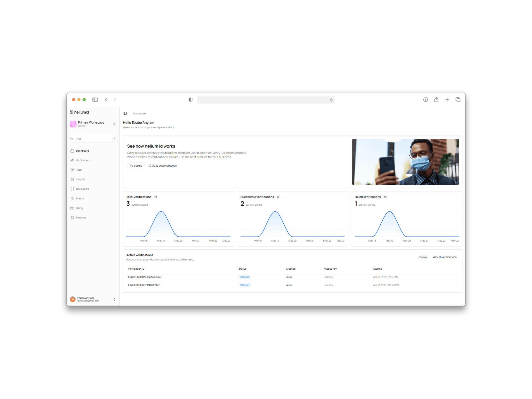
Task: Click the Ebube Anyiam user avatar
Action: point(73,299)
